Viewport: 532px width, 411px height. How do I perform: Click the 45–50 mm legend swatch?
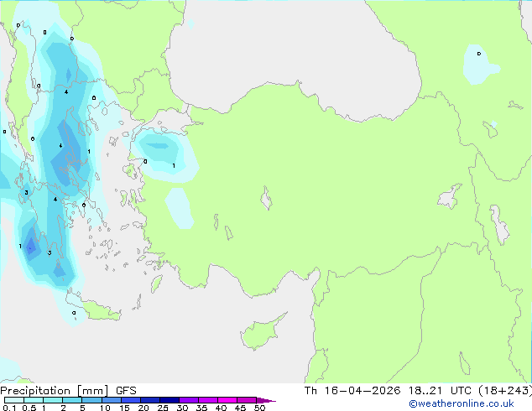pyautogui.click(x=247, y=400)
